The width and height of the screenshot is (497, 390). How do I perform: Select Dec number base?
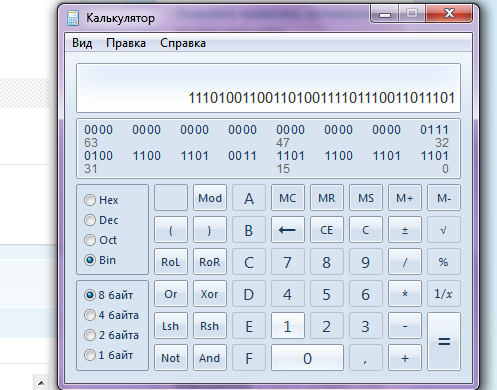pyautogui.click(x=101, y=220)
